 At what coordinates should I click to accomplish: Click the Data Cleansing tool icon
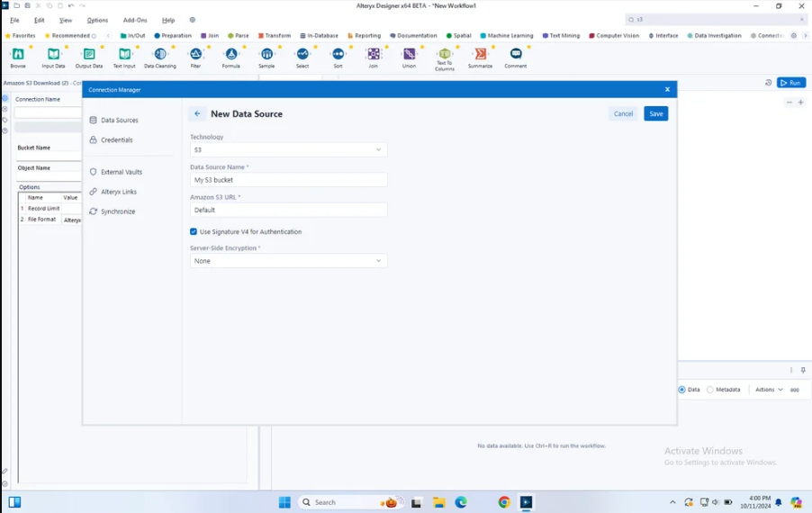pos(160,54)
